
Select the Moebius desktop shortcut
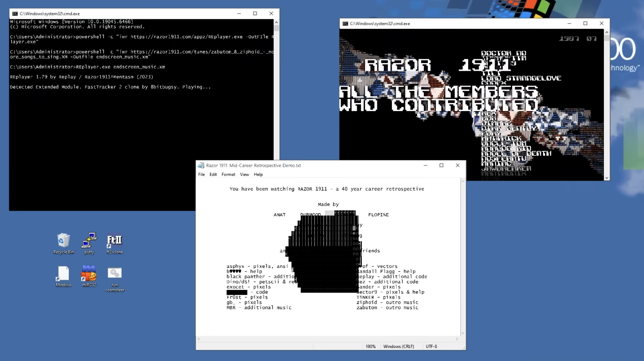click(64, 276)
